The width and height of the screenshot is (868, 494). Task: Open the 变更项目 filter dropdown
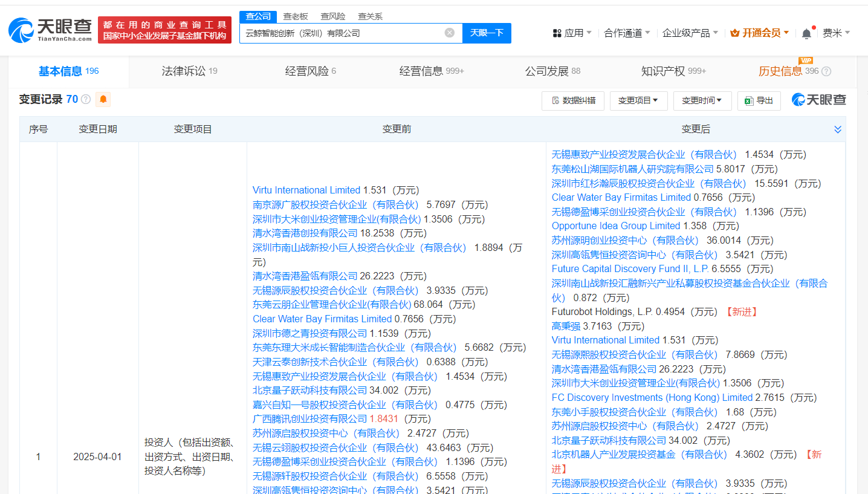(638, 101)
